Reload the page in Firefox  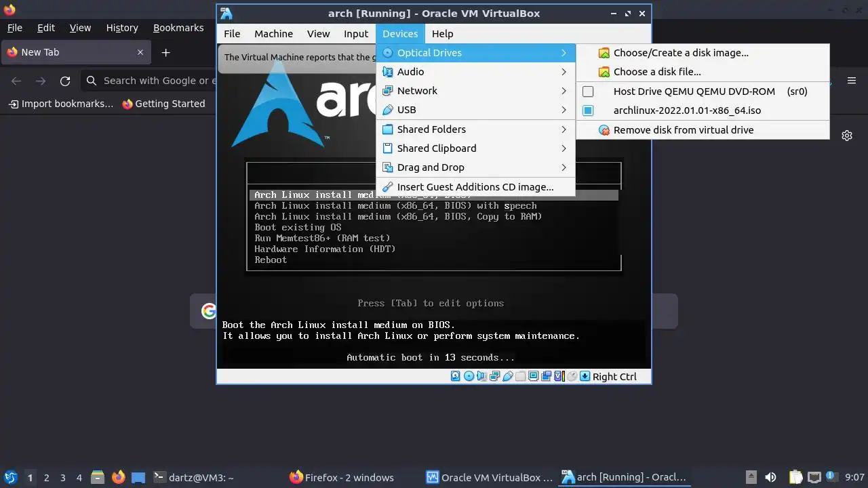[x=65, y=81]
